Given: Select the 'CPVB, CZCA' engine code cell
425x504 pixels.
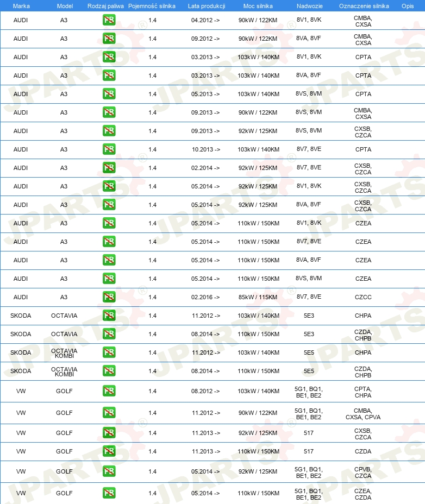Looking at the screenshot, I should click(x=363, y=472).
